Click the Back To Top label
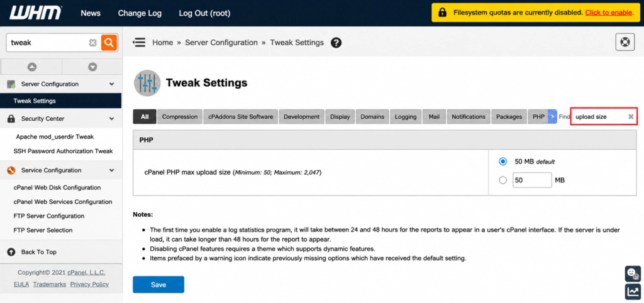Screen dimensions: 644x303 click(x=39, y=252)
